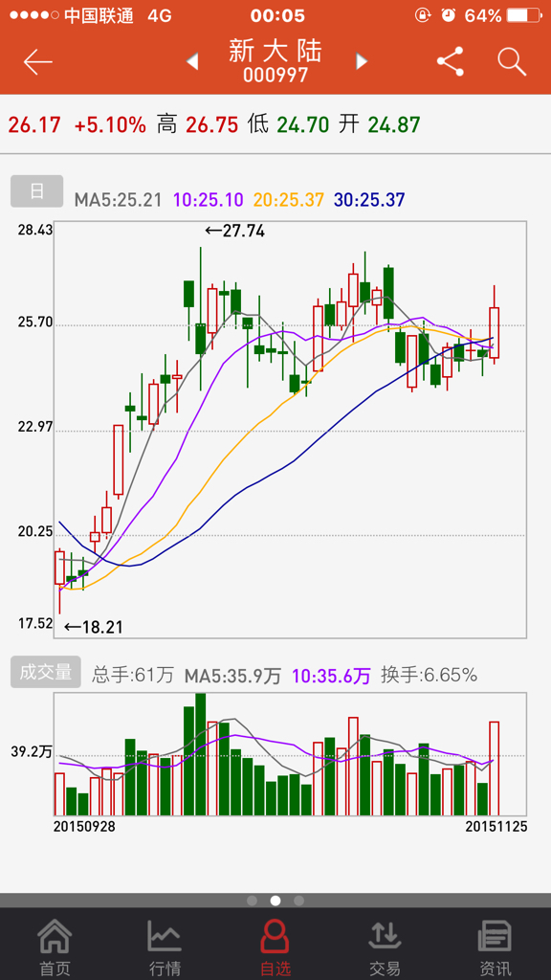Tap the MA5:25.21 moving average label
This screenshot has width=551, height=980.
(x=118, y=200)
